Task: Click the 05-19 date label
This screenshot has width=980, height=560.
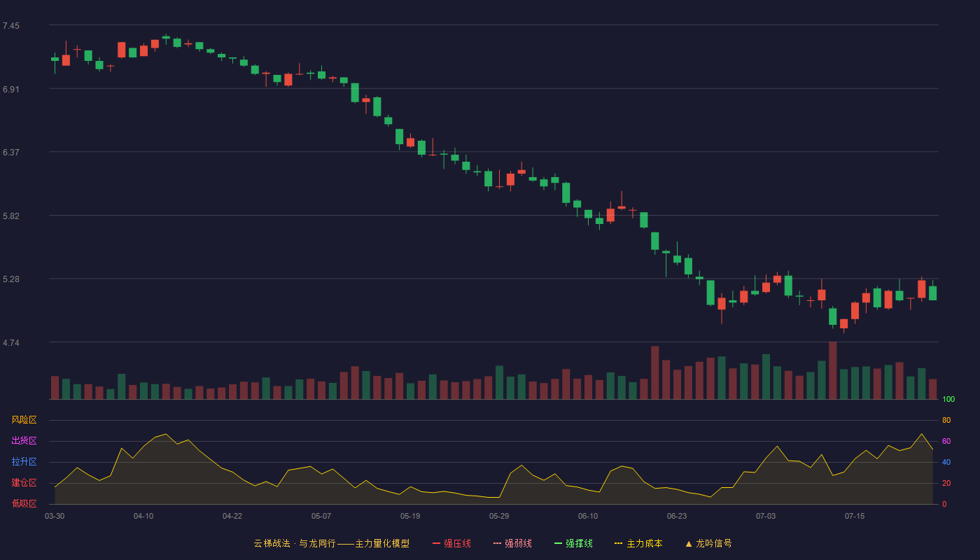Action: tap(410, 516)
